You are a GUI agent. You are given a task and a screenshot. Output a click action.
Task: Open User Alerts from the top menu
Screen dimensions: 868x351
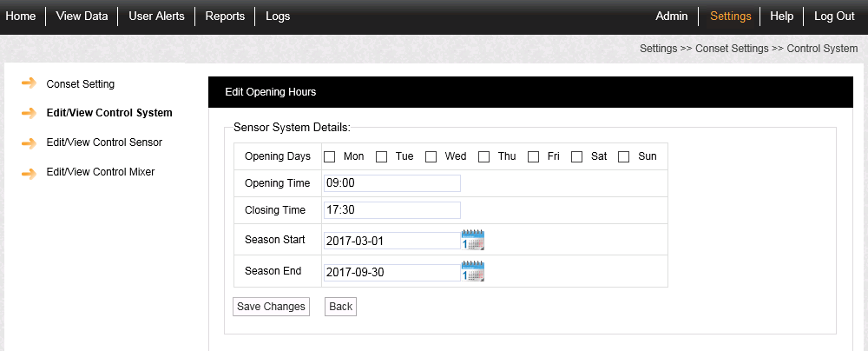tap(156, 17)
